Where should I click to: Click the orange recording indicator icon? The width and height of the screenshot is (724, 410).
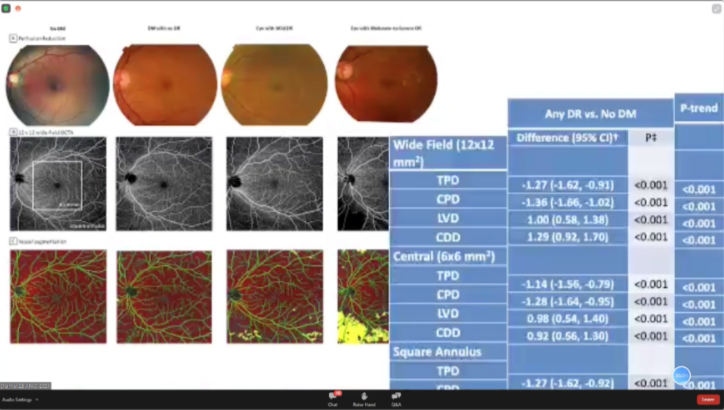click(16, 6)
